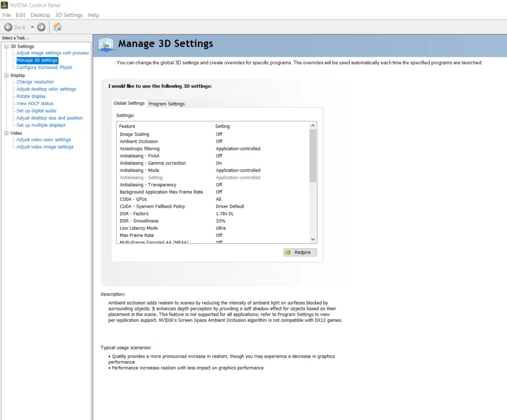Select the Ambient Occlusion feature row
The width and height of the screenshot is (507, 420).
point(213,141)
